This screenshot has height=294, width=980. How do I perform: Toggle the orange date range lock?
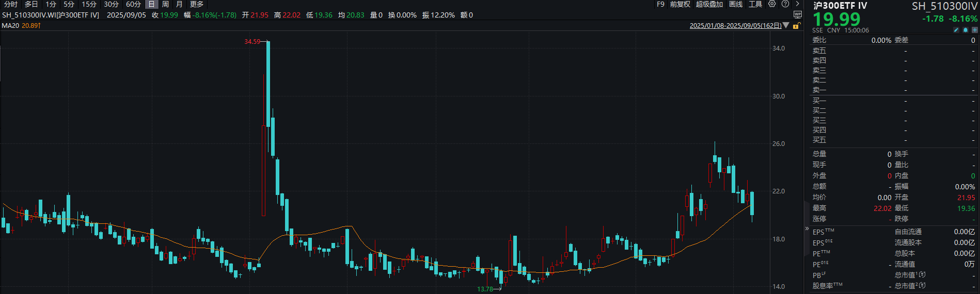tap(796, 26)
